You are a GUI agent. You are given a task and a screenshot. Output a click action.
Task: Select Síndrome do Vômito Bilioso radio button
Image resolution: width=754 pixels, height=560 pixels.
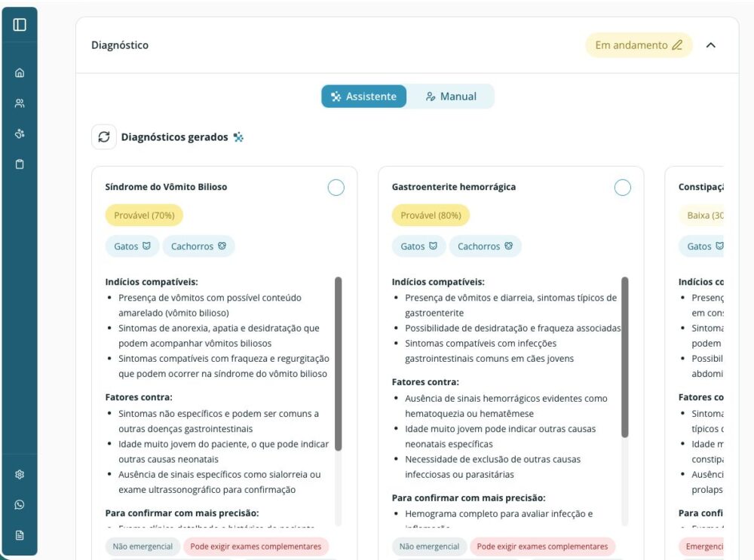click(336, 188)
